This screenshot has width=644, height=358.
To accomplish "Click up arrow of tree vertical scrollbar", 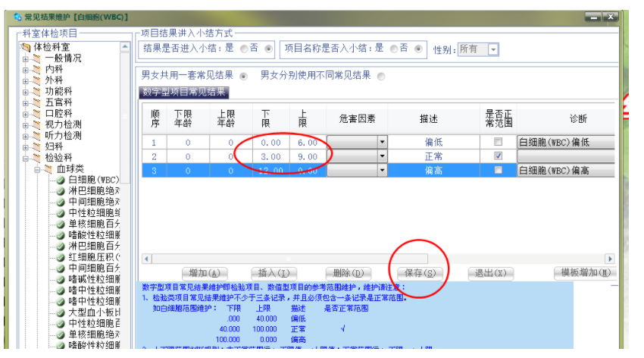I will pyautogui.click(x=125, y=47).
